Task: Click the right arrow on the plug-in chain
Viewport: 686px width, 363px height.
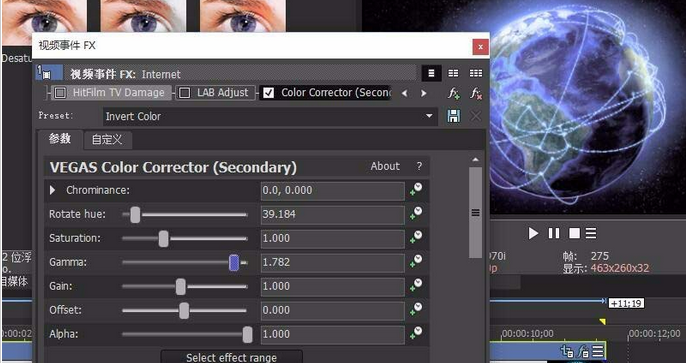Action: [423, 93]
